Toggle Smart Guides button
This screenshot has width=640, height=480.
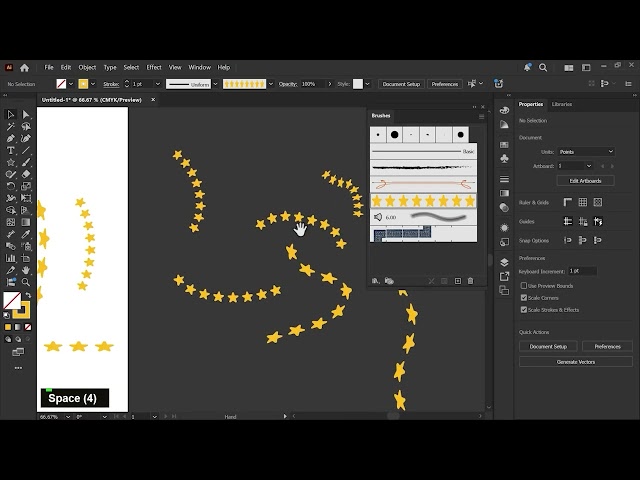click(598, 221)
